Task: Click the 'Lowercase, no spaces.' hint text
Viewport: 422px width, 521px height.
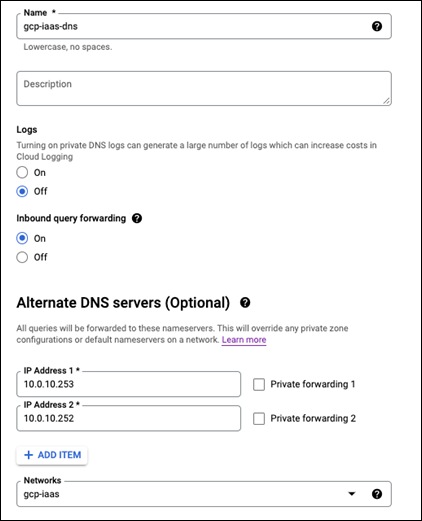Action: point(68,47)
